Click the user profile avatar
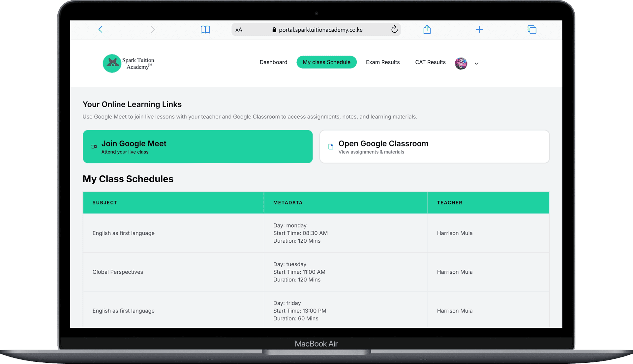The height and width of the screenshot is (364, 633). 461,63
